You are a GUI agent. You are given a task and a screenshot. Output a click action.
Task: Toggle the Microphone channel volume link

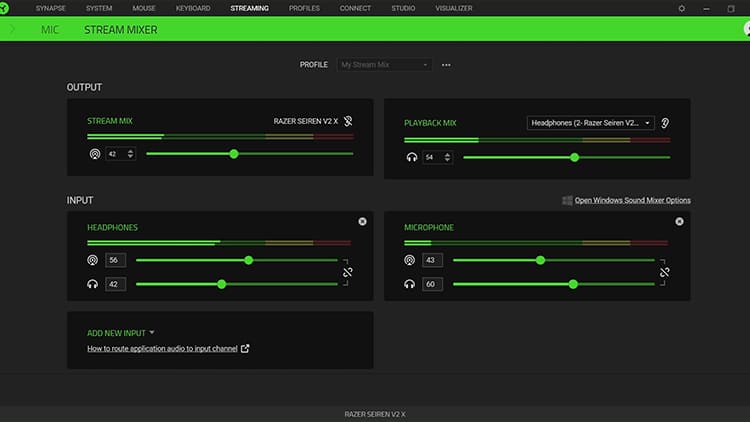(x=664, y=272)
